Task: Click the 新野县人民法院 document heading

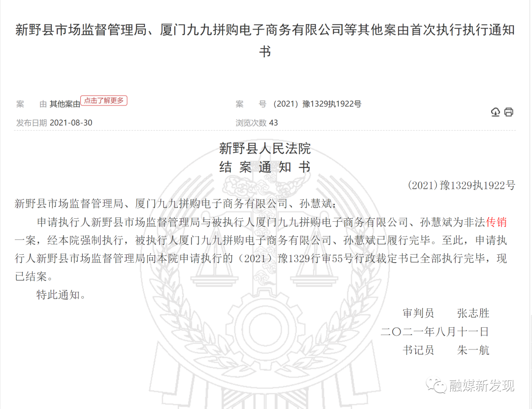Action: point(265,148)
